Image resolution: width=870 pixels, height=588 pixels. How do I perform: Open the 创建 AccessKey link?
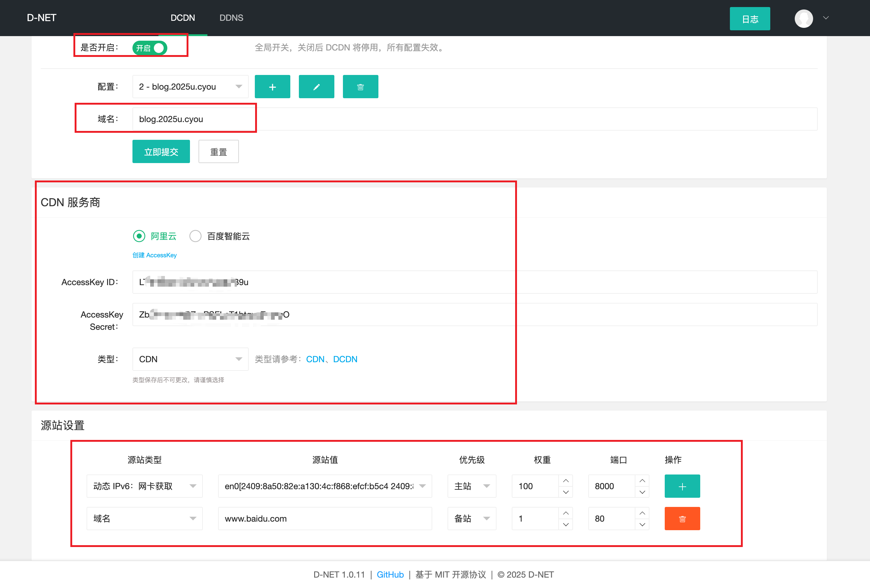click(154, 255)
